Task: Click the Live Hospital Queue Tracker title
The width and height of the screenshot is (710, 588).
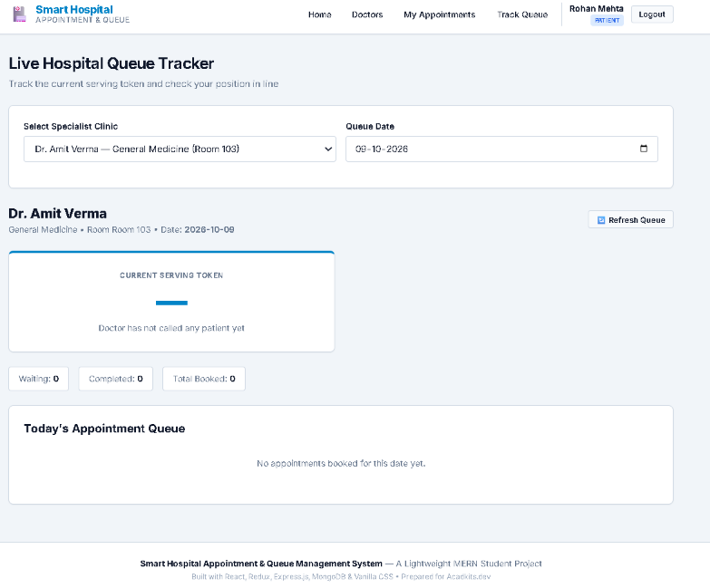Action: point(112,63)
